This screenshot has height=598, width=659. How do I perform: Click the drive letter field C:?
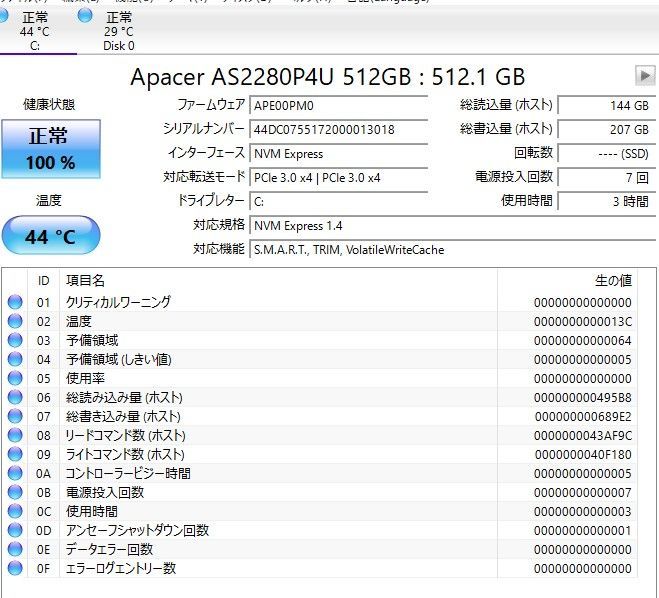[338, 202]
